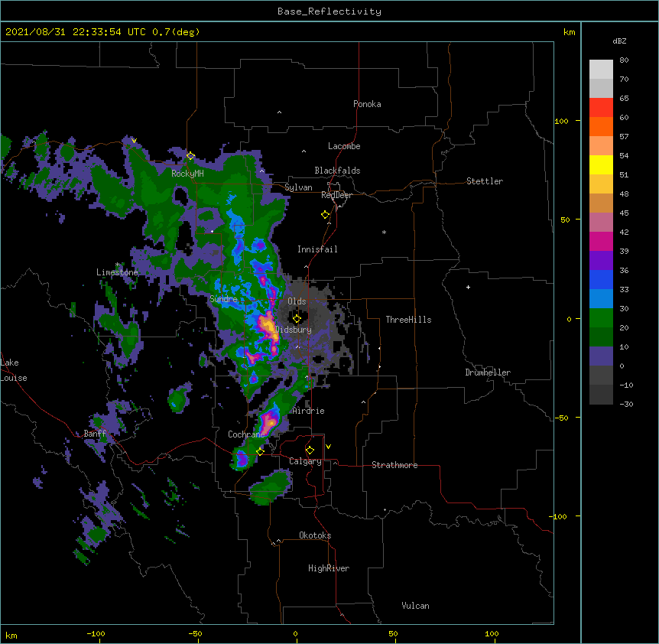Click the Lake Louise label
659x644 pixels.
click(14, 370)
